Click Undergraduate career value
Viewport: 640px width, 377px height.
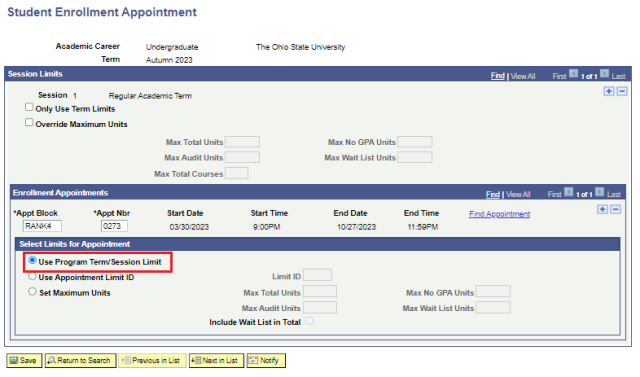click(x=172, y=47)
